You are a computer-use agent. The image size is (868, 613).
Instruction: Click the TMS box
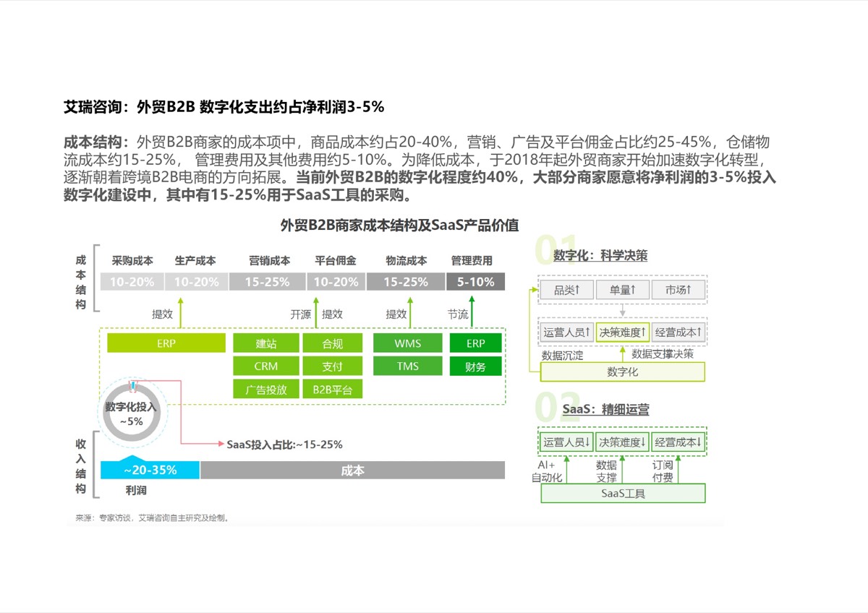point(407,366)
